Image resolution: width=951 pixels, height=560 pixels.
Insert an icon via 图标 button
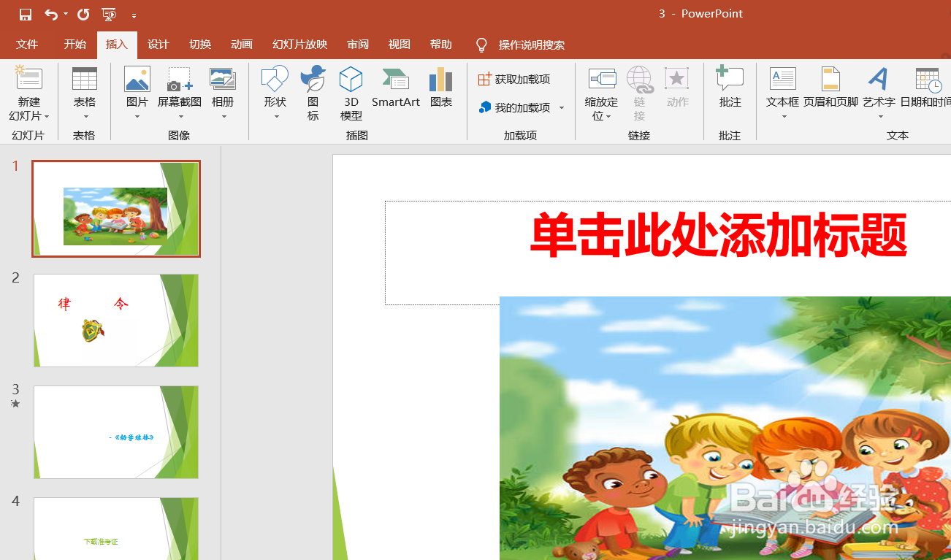[x=313, y=93]
